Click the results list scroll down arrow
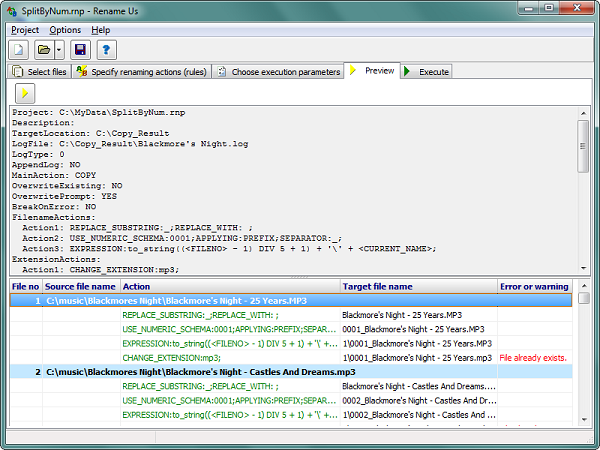Viewport: 600px width, 450px height. pyautogui.click(x=584, y=420)
